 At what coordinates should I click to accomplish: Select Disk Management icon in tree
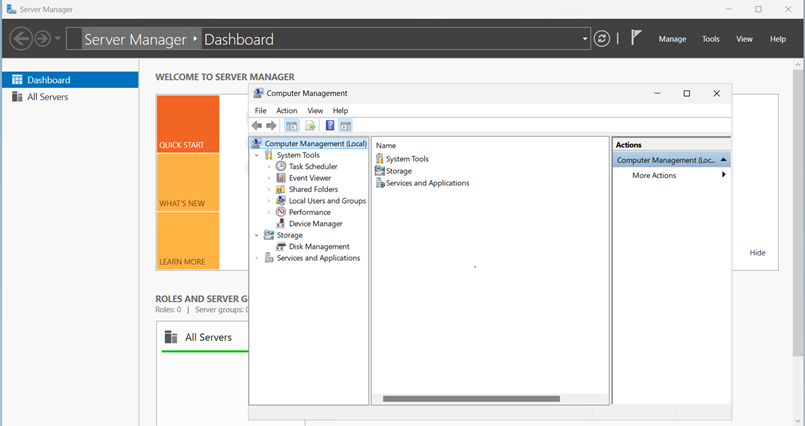(x=281, y=246)
